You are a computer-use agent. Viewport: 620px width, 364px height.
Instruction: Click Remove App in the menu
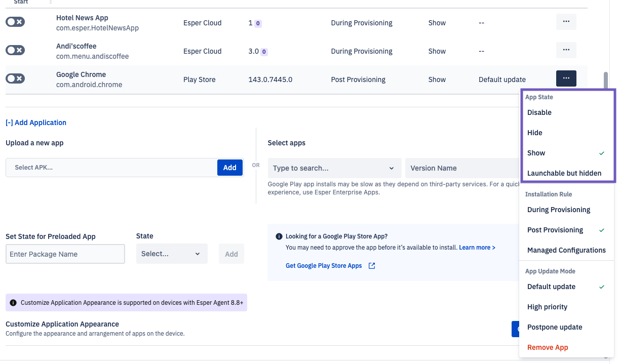[548, 347]
